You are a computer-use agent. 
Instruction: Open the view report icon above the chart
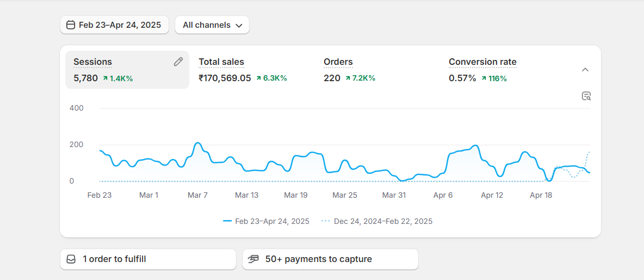point(586,96)
